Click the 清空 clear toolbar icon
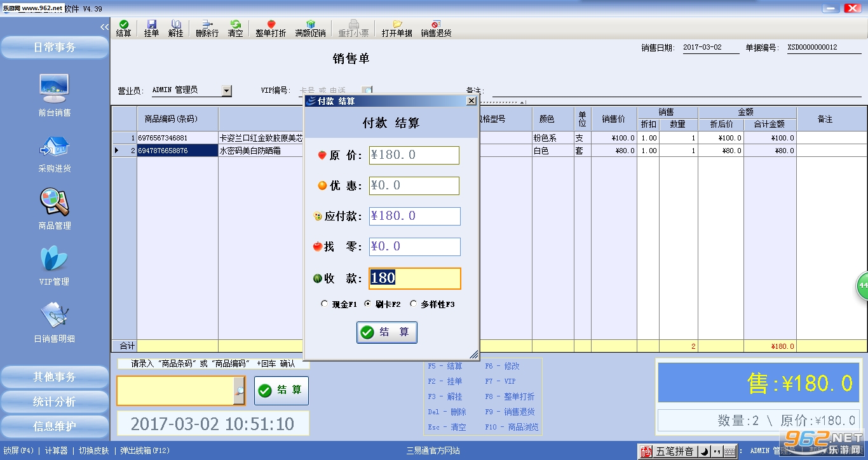Viewport: 868px width, 460px height. click(235, 29)
